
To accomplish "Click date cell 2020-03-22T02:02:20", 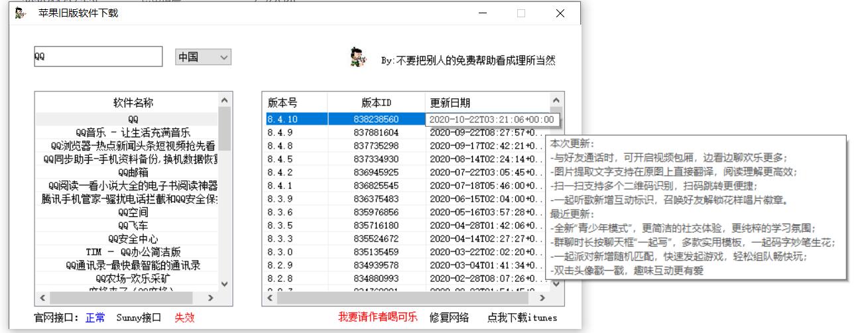I will (x=487, y=251).
